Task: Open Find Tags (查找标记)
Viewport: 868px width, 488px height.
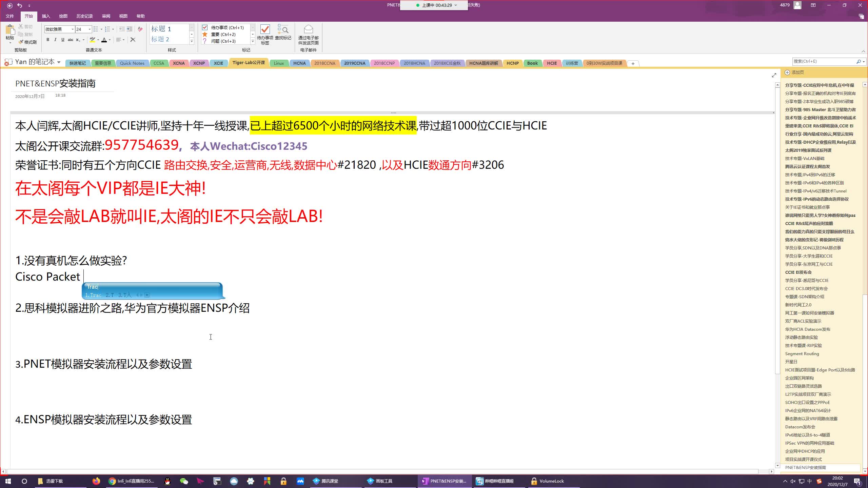Action: click(283, 33)
